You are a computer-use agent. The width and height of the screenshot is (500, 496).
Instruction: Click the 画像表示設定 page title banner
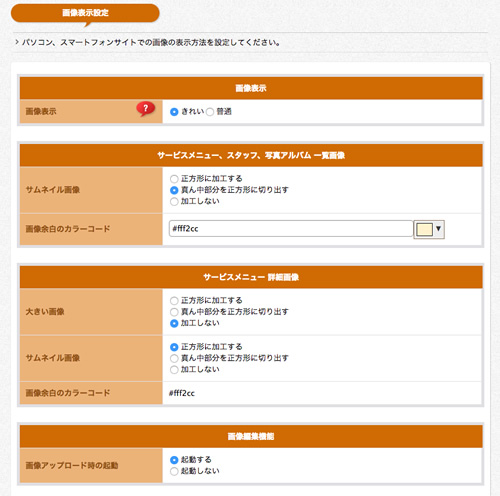point(85,13)
